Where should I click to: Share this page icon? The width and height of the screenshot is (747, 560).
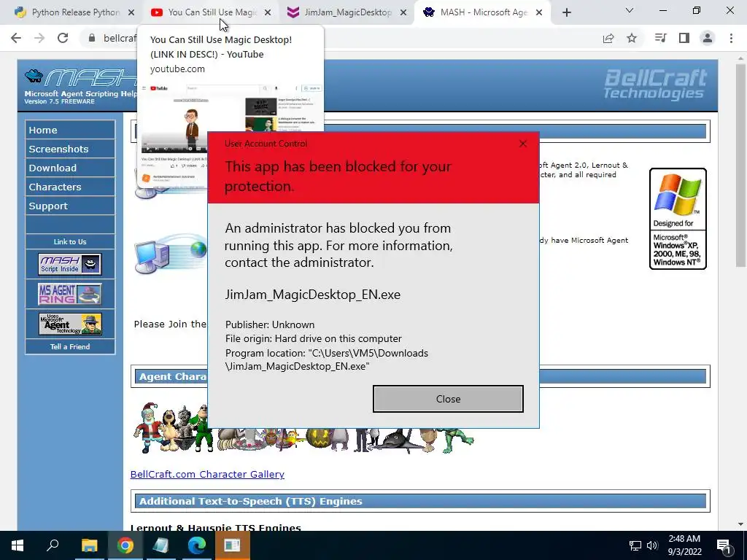click(x=608, y=38)
